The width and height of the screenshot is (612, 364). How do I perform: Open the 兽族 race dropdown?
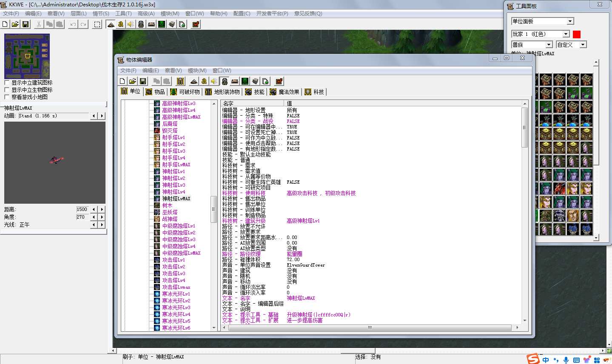pyautogui.click(x=549, y=45)
